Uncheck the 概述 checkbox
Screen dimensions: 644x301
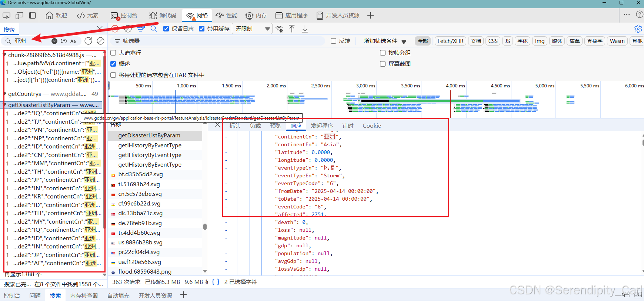coord(113,64)
